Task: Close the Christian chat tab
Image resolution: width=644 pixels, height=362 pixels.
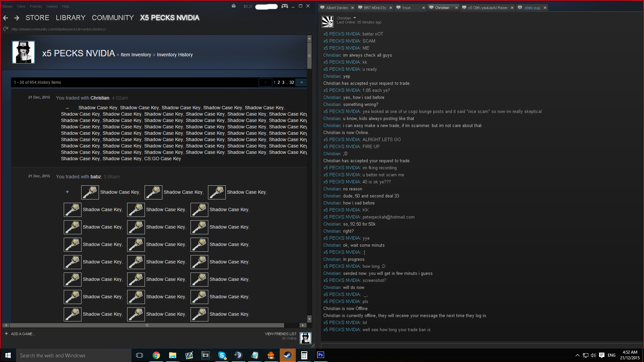Action: (456, 8)
